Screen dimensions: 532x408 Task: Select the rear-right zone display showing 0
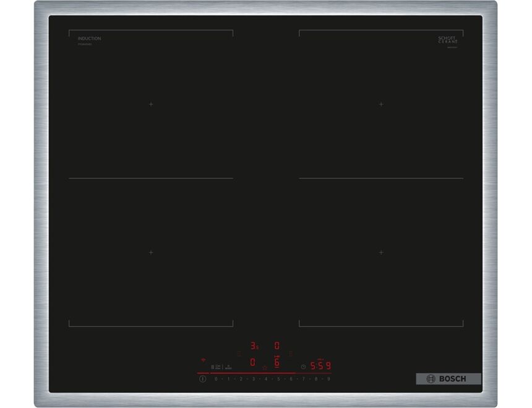[277, 346]
